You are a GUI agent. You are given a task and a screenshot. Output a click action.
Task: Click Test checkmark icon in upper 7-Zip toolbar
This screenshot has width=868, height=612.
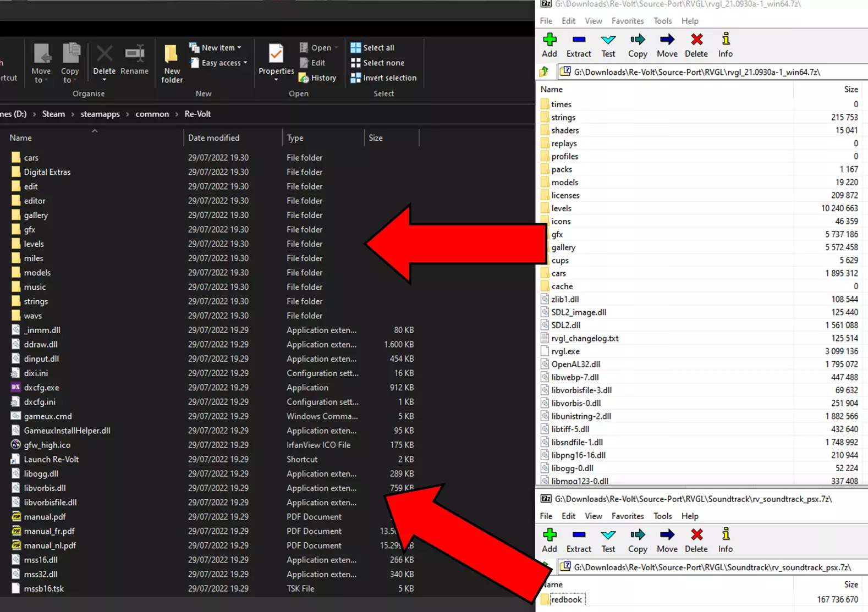pos(608,40)
